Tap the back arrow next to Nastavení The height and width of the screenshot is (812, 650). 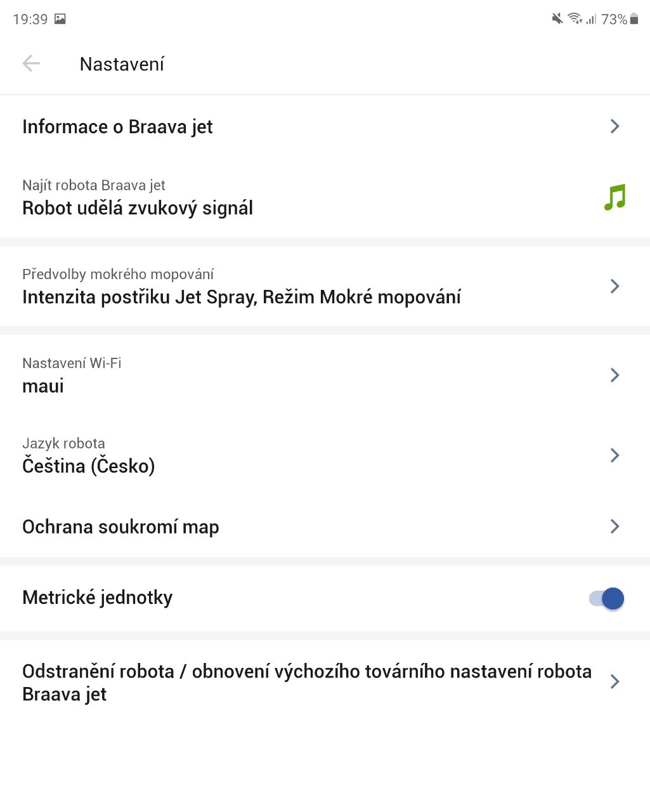click(x=30, y=63)
